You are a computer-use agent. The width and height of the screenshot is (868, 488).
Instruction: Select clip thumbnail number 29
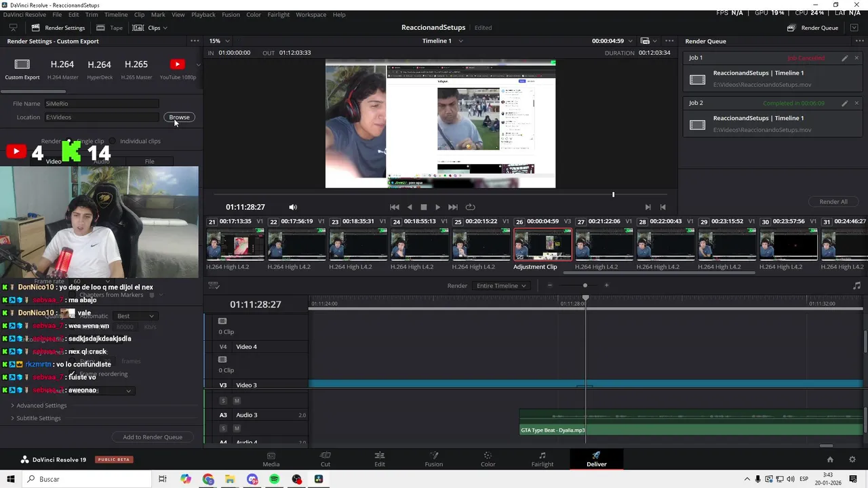(727, 244)
